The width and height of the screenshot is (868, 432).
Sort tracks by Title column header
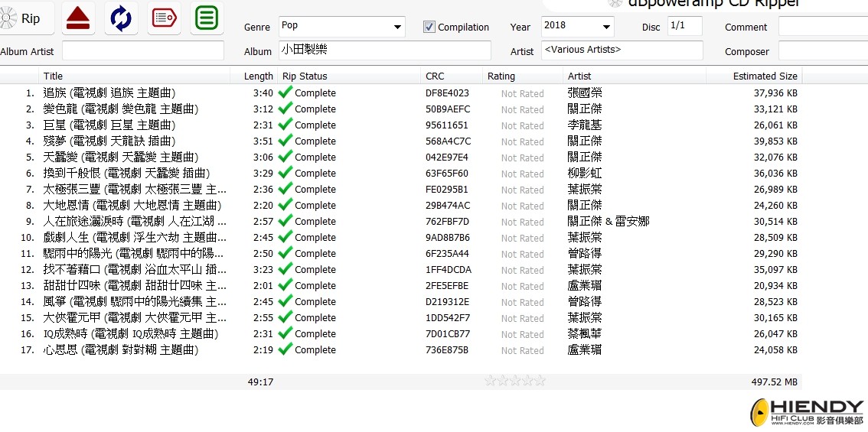pos(54,76)
